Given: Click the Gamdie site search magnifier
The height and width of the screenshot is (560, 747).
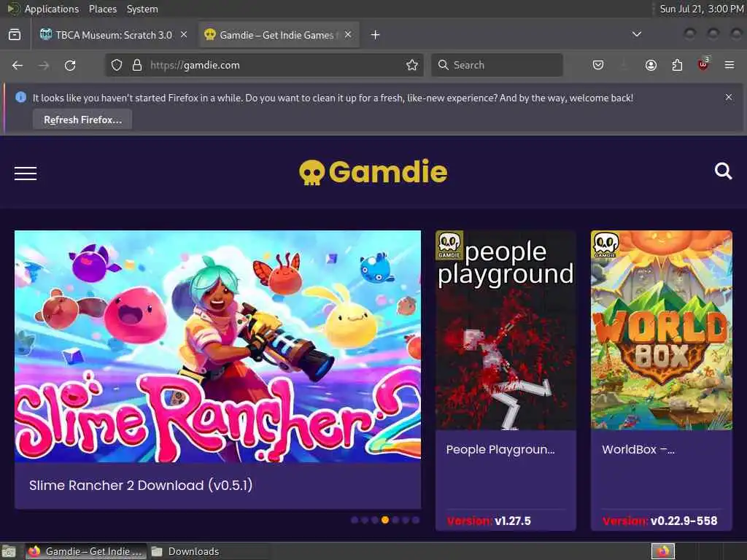Looking at the screenshot, I should coord(723,171).
